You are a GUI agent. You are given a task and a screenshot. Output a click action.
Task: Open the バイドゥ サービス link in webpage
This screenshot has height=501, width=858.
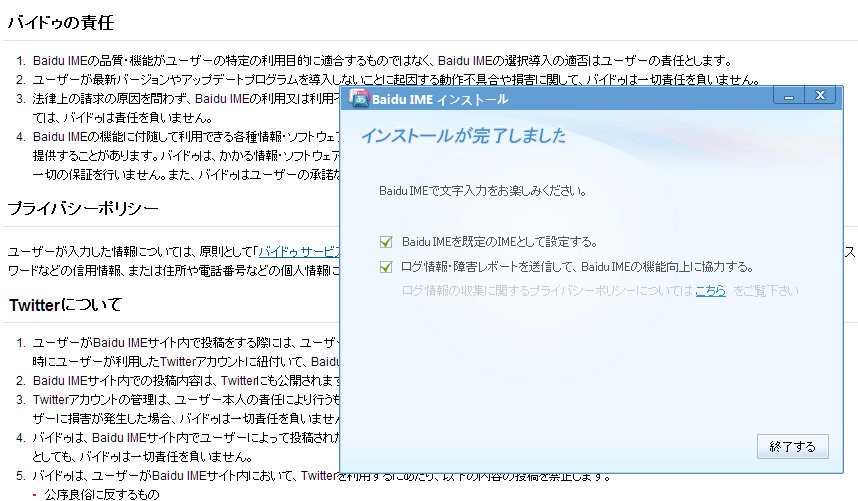click(299, 252)
